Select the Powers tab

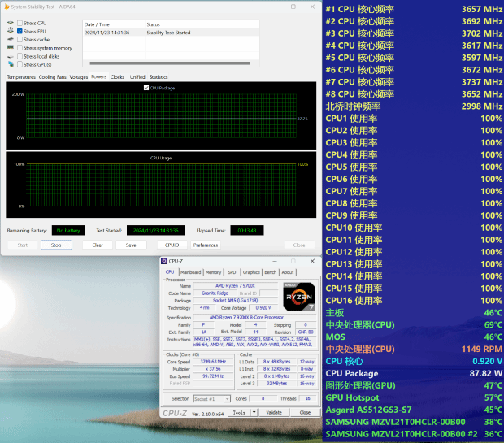(98, 77)
